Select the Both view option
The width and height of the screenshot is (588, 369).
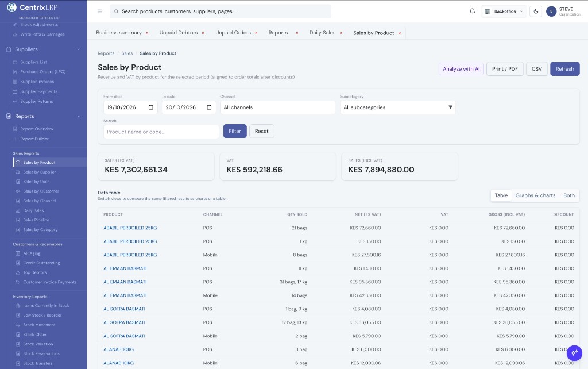click(x=569, y=195)
